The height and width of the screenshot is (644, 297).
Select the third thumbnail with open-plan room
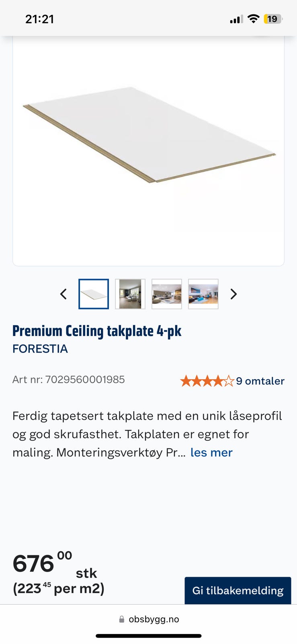167,294
